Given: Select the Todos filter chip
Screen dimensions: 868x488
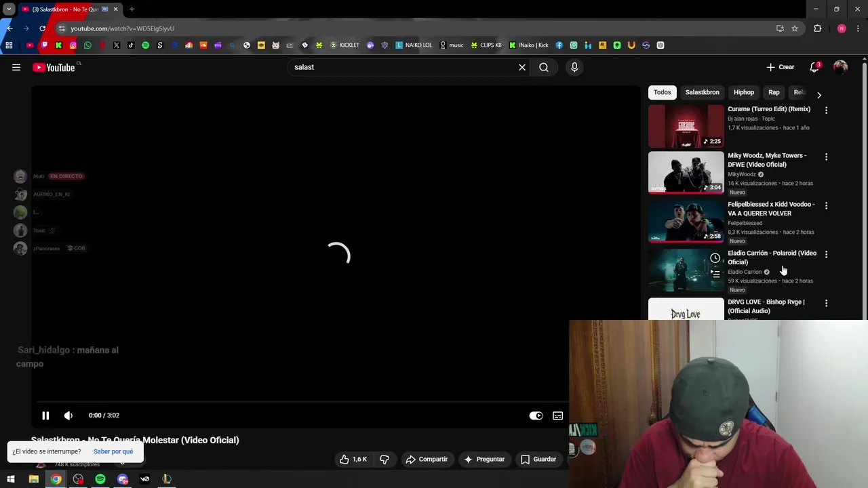Looking at the screenshot, I should pyautogui.click(x=663, y=92).
